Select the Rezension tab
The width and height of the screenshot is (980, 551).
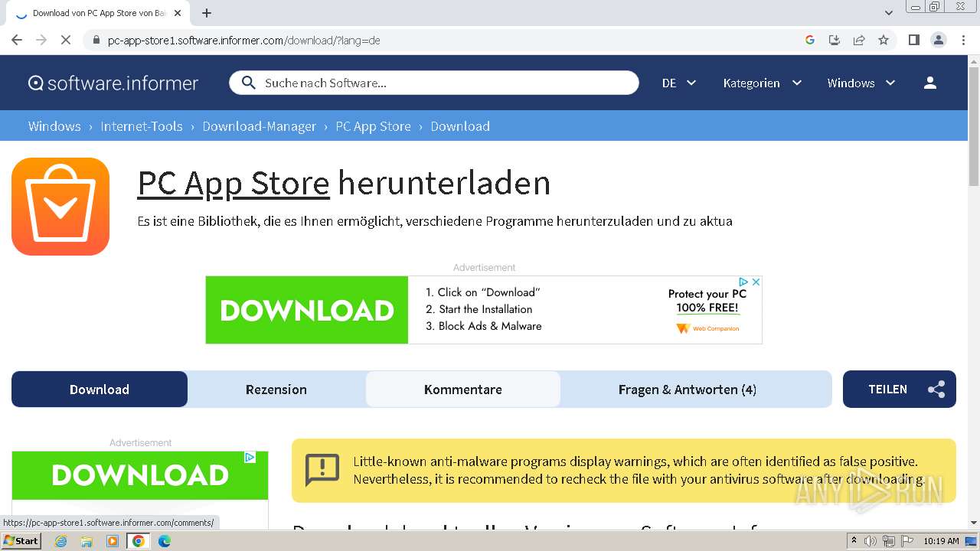click(x=276, y=390)
